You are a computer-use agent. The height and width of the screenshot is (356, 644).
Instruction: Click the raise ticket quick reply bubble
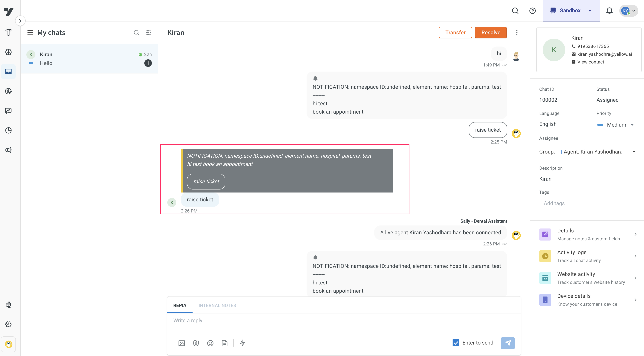pos(488,130)
